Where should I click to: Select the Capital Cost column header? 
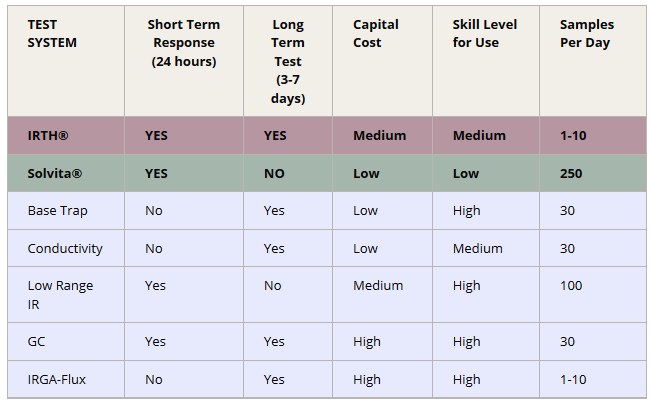[375, 34]
